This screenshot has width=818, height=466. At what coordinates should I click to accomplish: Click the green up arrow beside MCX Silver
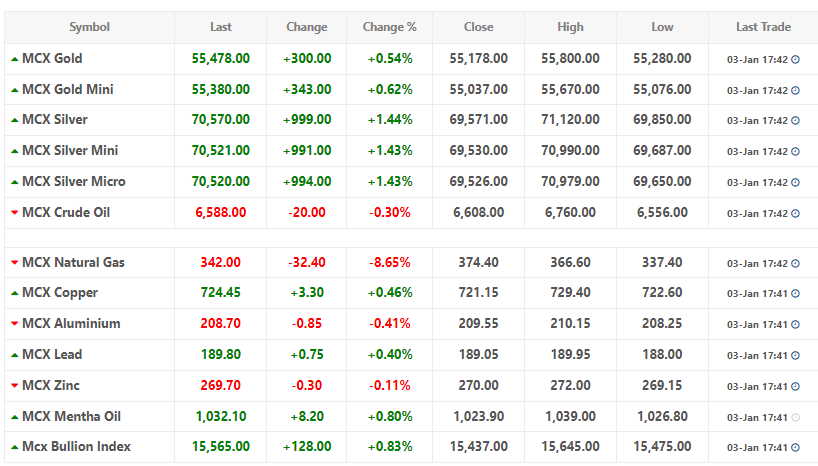(x=15, y=120)
